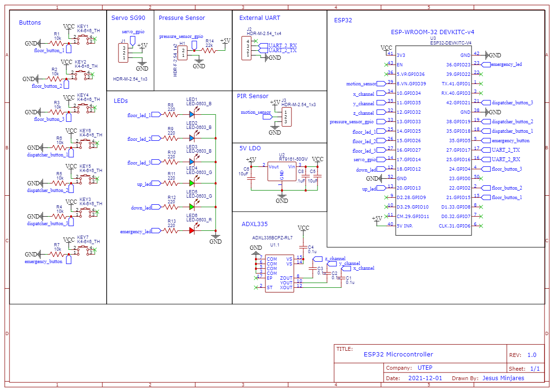This screenshot has width=554, height=392.
Task: Select the R7 10k resistor near emergency_button
Action: click(x=57, y=254)
